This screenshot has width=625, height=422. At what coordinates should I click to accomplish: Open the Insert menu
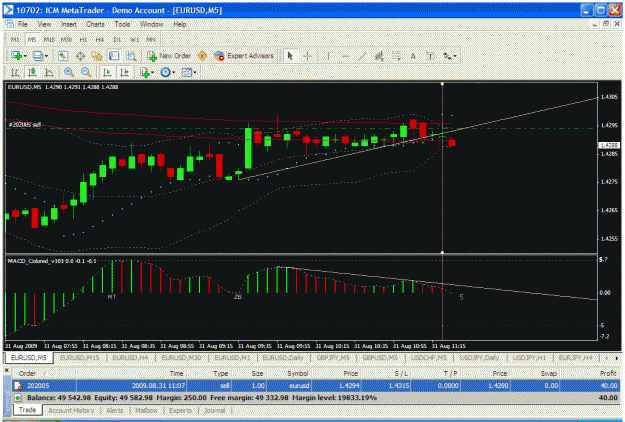pos(69,24)
